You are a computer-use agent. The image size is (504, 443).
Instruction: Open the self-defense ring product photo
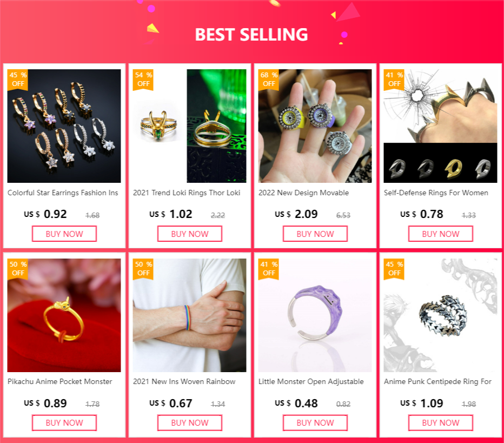[x=440, y=126]
